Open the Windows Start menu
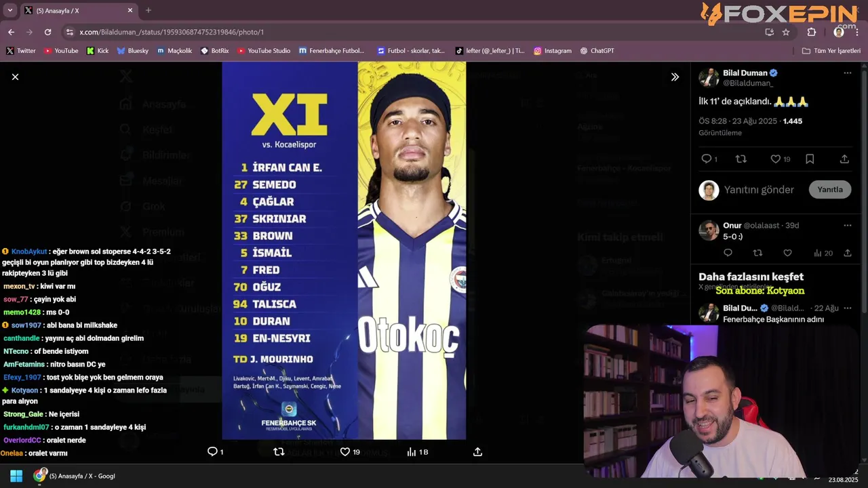Viewport: 868px width, 488px height. [x=16, y=476]
